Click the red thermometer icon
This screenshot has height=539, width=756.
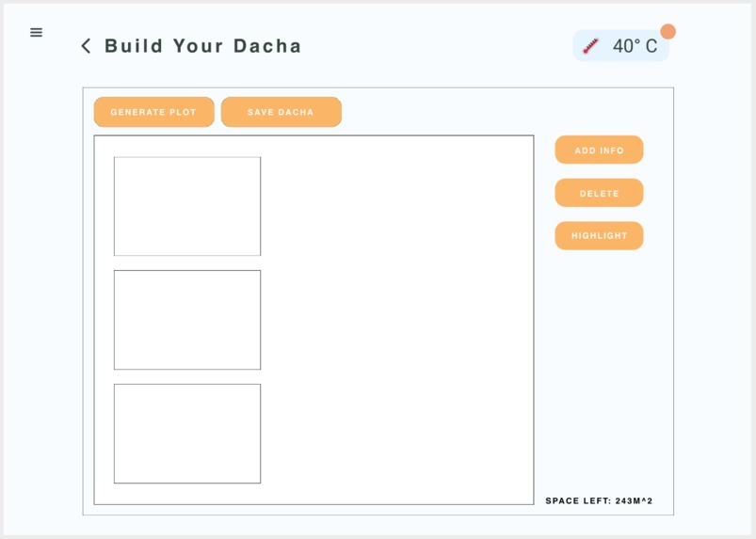point(590,46)
